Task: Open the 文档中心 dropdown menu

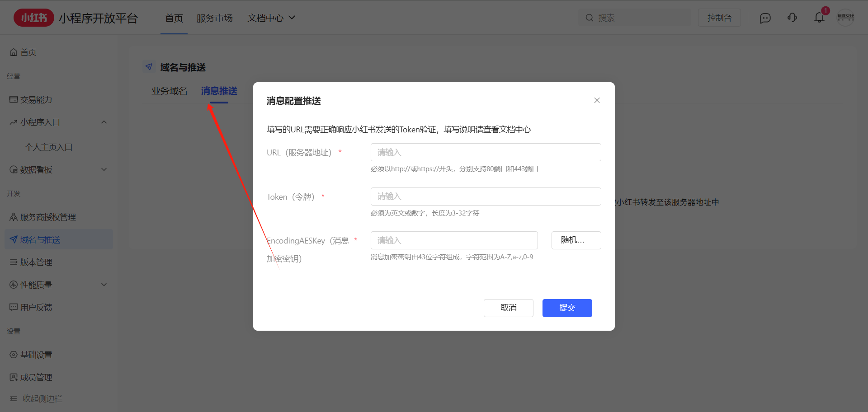Action: click(x=271, y=18)
